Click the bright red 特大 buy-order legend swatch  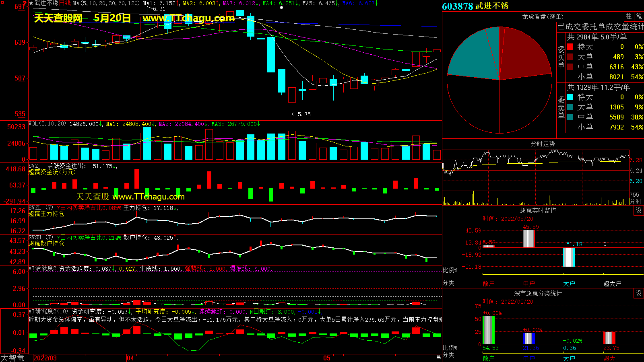pos(570,47)
